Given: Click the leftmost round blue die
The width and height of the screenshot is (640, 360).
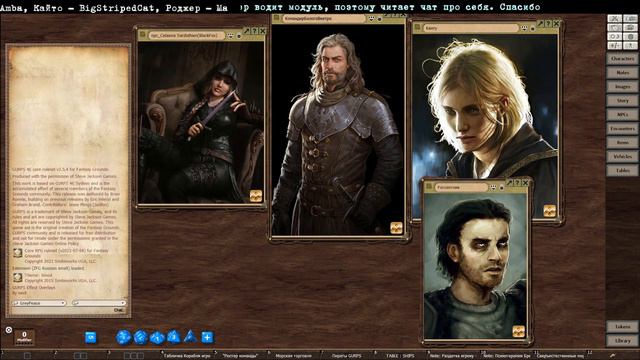Looking at the screenshot, I should (123, 338).
